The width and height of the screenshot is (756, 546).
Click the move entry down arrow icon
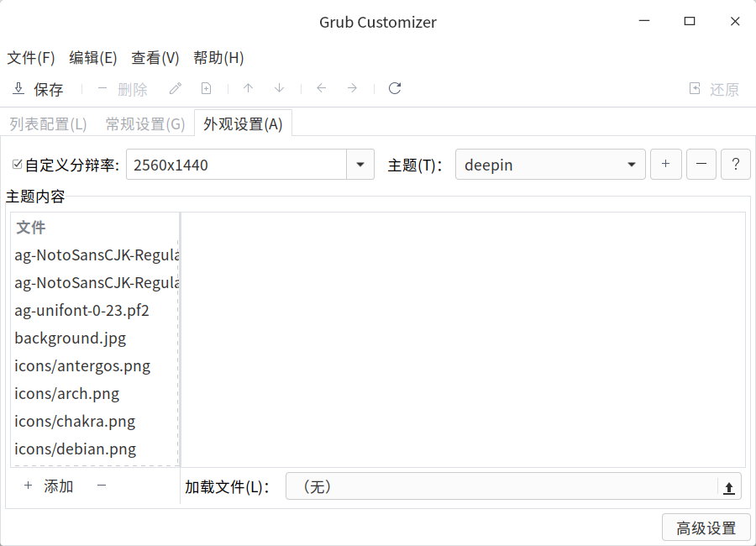point(279,88)
